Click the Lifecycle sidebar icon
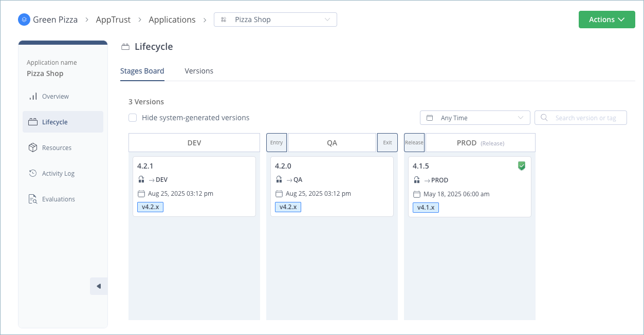This screenshot has height=335, width=644. pos(33,122)
